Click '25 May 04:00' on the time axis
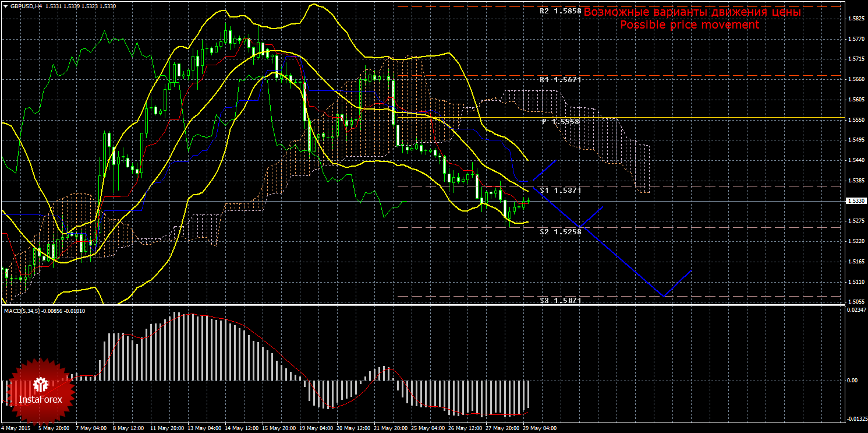 pos(427,428)
